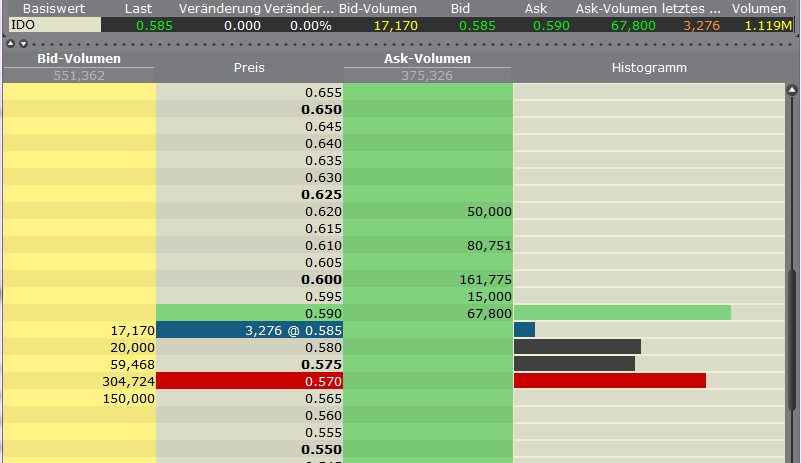
Task: Click the total ask volume 375,326
Action: (x=427, y=76)
